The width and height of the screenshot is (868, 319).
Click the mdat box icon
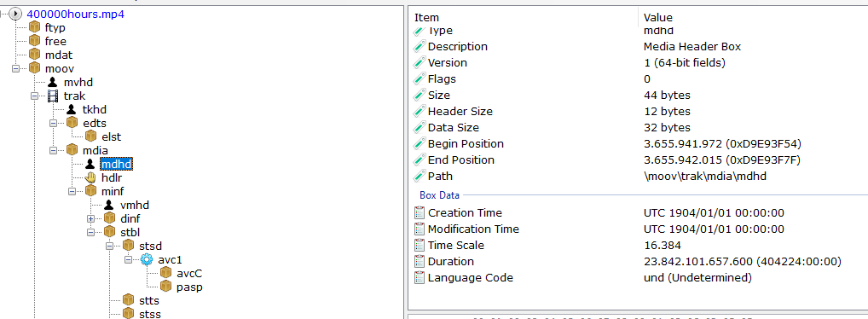coord(34,55)
